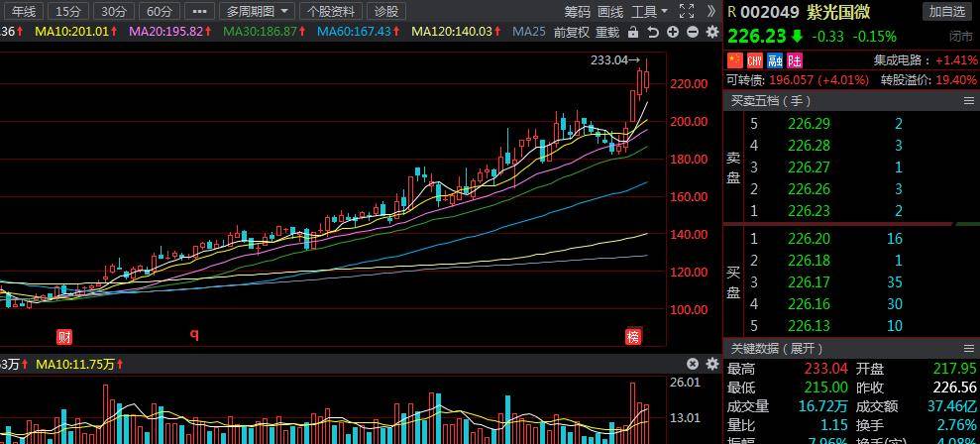Viewport: 980px width, 444px height.
Task: Click the 榜 marker on chart timeline
Action: click(634, 337)
